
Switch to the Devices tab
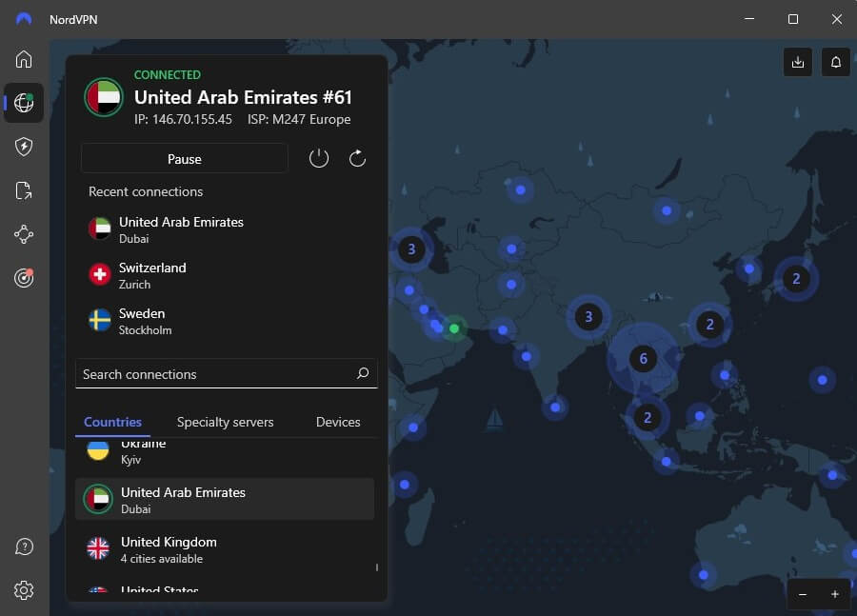click(x=338, y=422)
